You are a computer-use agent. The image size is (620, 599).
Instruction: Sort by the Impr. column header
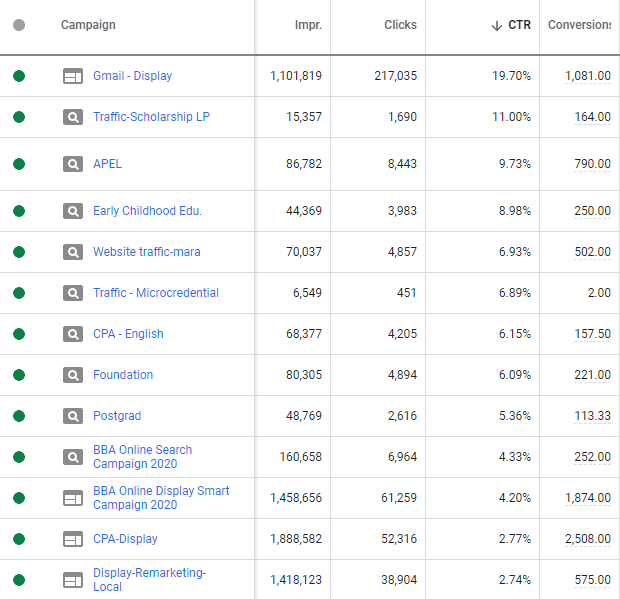pos(308,25)
